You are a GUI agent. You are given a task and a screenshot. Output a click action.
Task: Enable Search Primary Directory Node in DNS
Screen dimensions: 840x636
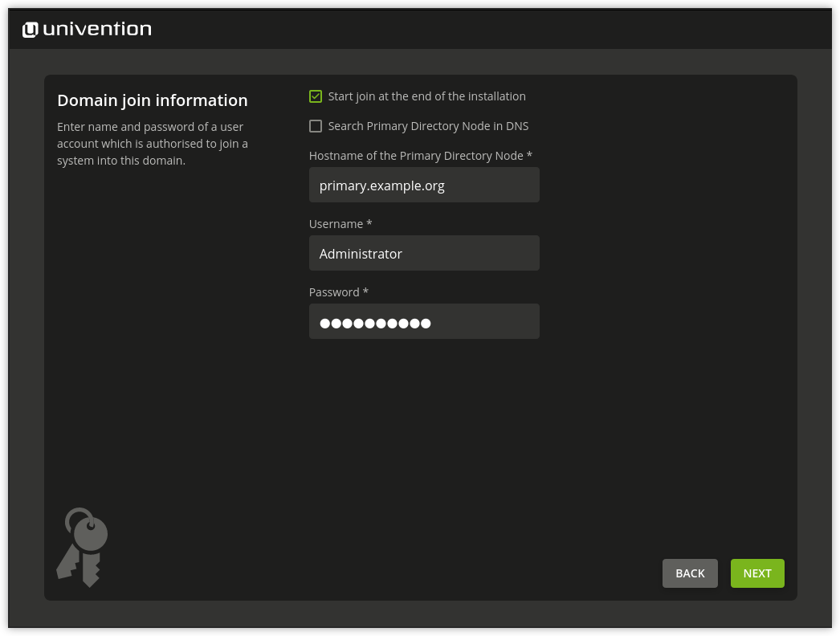pos(316,126)
